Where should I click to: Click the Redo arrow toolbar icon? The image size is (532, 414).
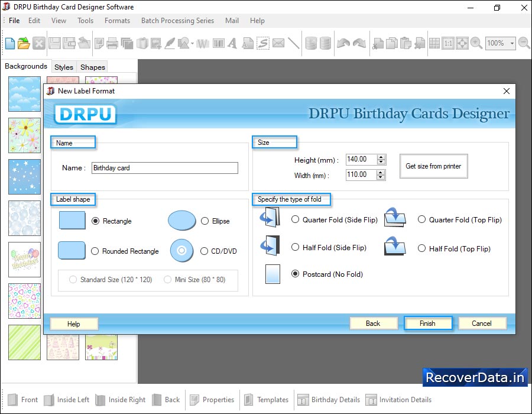[359, 43]
